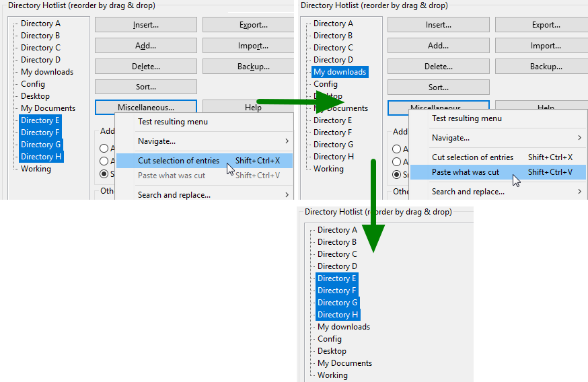This screenshot has width=588, height=382.
Task: Select My downloads listed directly below Directory H
Action: [343, 327]
